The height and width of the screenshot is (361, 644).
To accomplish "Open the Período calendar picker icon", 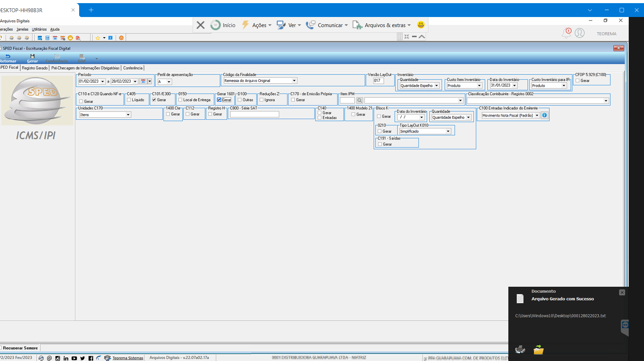I will click(143, 81).
